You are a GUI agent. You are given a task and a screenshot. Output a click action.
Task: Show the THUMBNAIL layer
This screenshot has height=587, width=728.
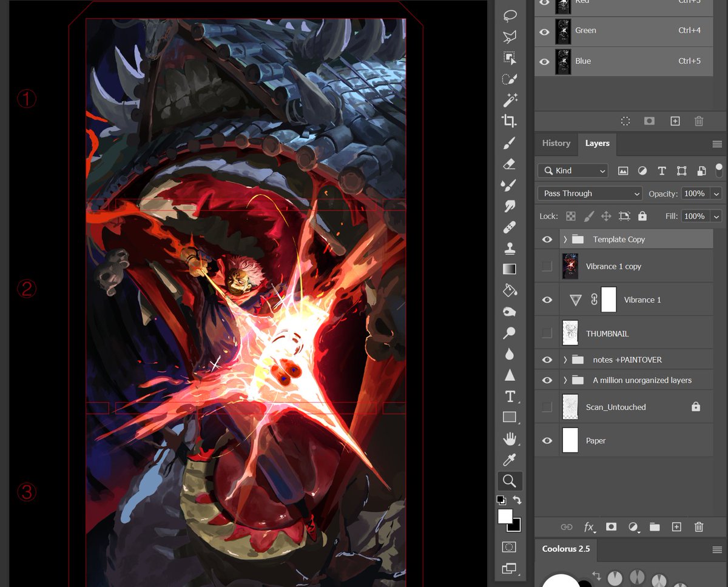click(x=547, y=333)
